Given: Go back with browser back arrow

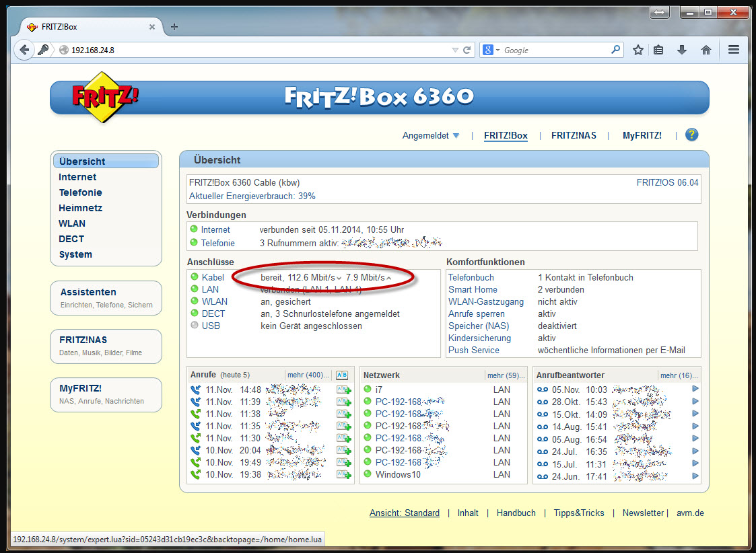Looking at the screenshot, I should [24, 50].
